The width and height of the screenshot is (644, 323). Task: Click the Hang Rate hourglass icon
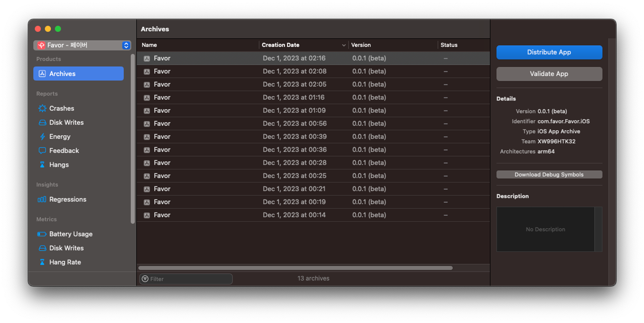coord(42,262)
